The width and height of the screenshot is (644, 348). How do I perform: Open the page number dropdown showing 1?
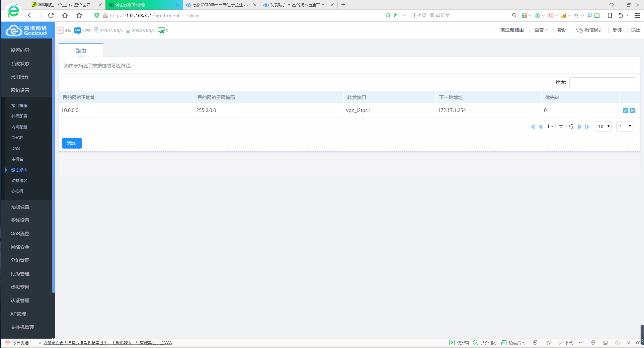coord(625,126)
